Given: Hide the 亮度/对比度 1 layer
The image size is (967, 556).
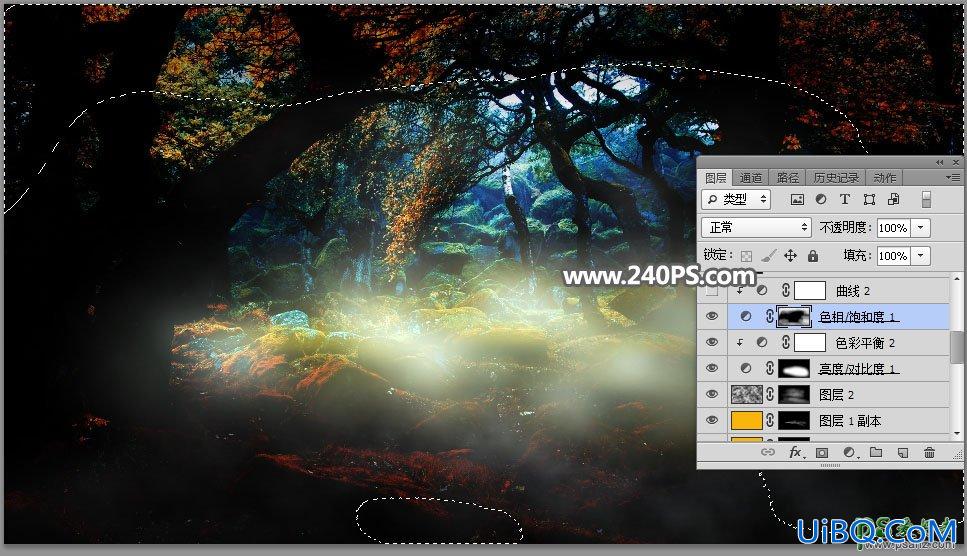Looking at the screenshot, I should [x=712, y=368].
